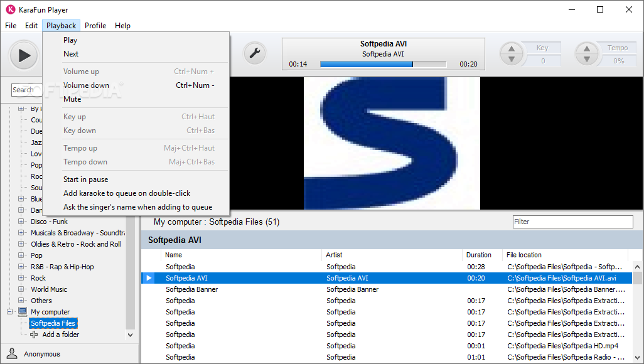Expand the Rock tree node

pyautogui.click(x=21, y=278)
